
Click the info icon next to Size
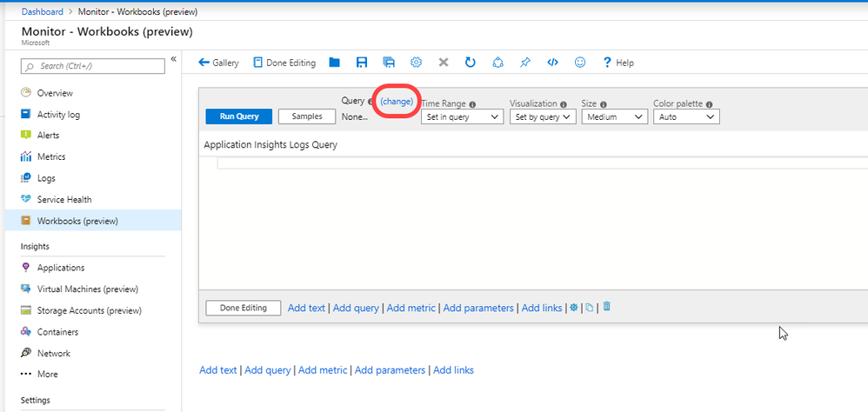click(604, 104)
